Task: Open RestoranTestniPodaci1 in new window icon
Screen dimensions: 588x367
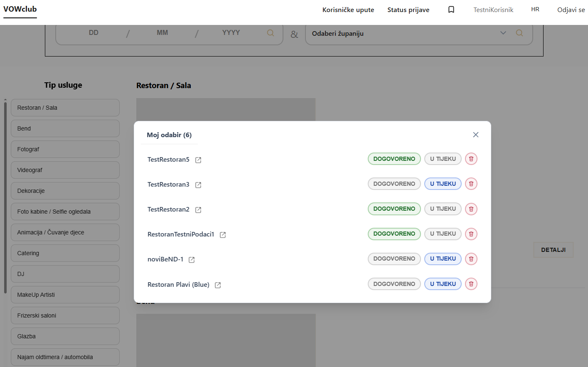Action: point(223,235)
